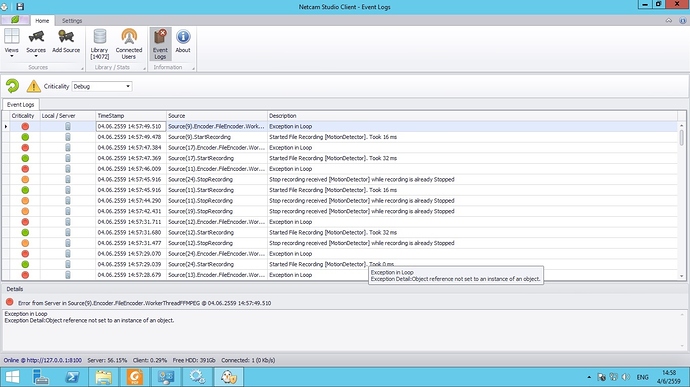
Task: Switch to the Settings ribbon tab
Action: (x=72, y=21)
